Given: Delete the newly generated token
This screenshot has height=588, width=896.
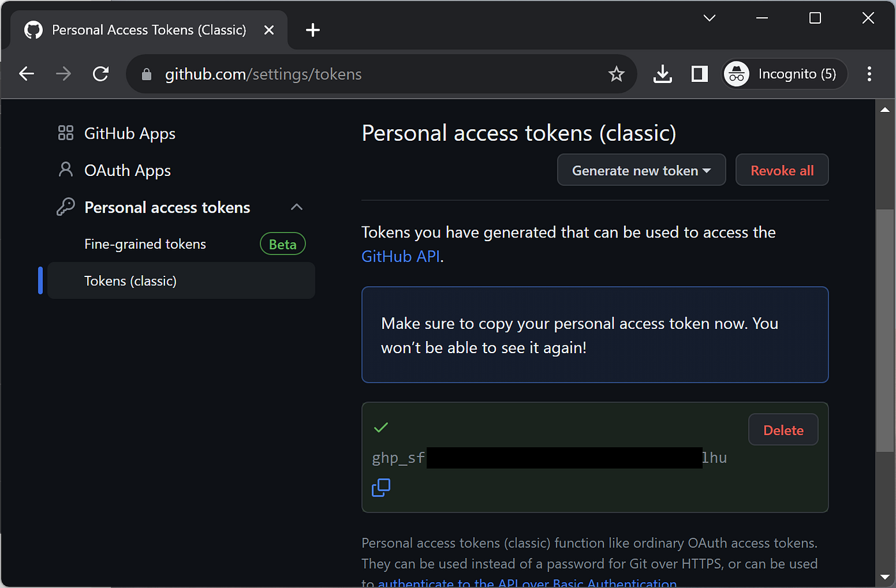Looking at the screenshot, I should click(x=783, y=430).
